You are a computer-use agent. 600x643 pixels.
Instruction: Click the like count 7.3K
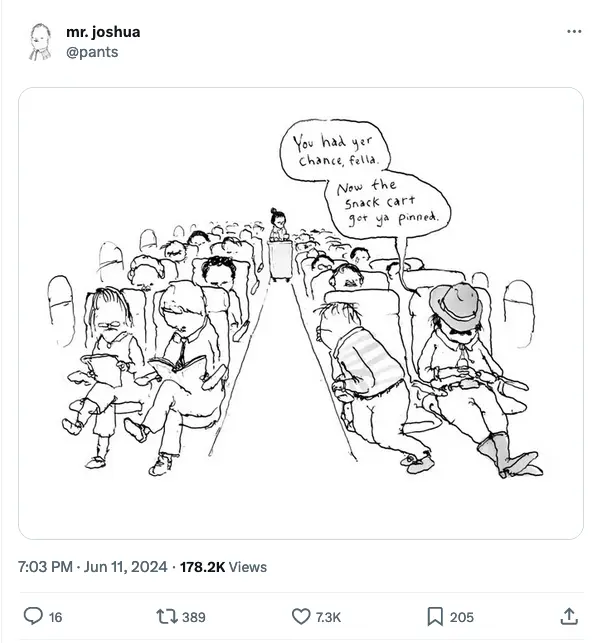[329, 618]
